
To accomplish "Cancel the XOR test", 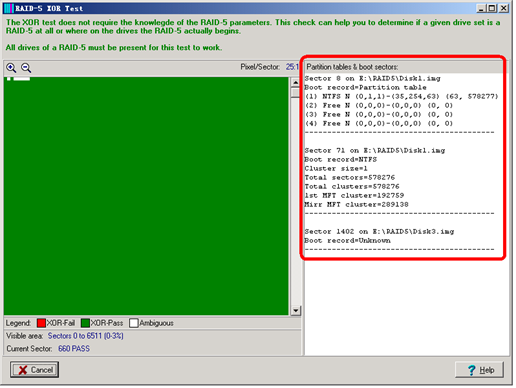I will pyautogui.click(x=34, y=370).
